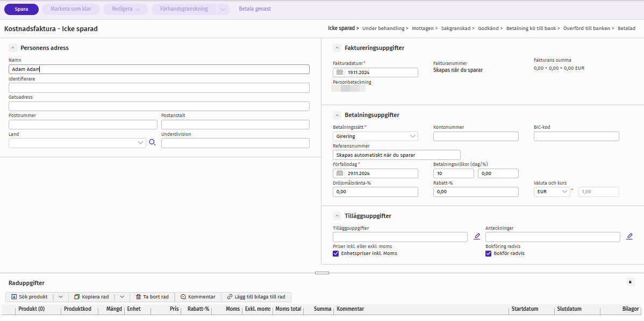Collapse the Personens adress section

click(12, 48)
